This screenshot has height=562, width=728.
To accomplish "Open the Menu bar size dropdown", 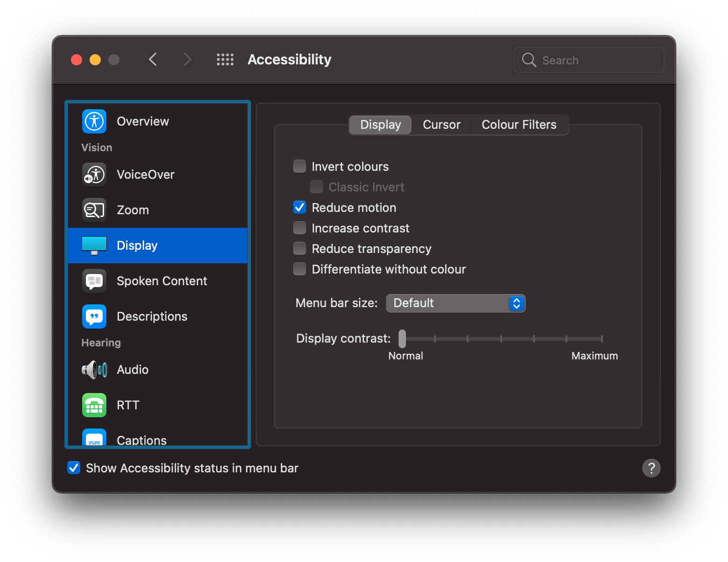I will click(x=455, y=303).
